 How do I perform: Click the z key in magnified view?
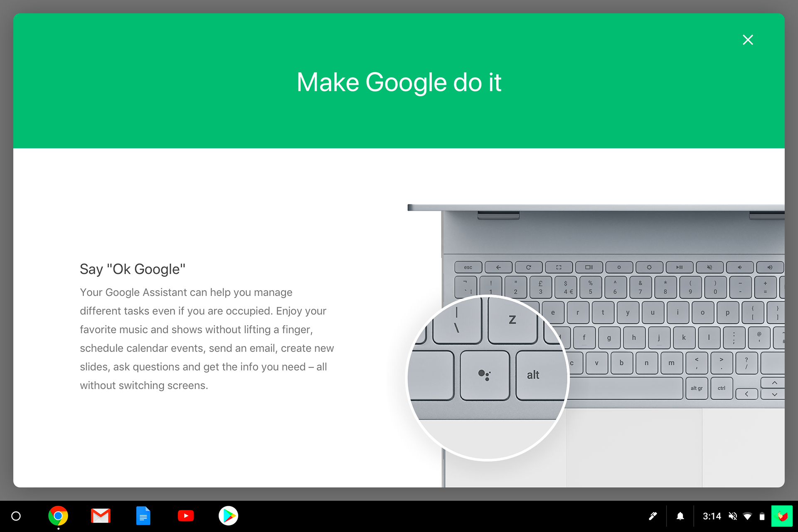(512, 320)
